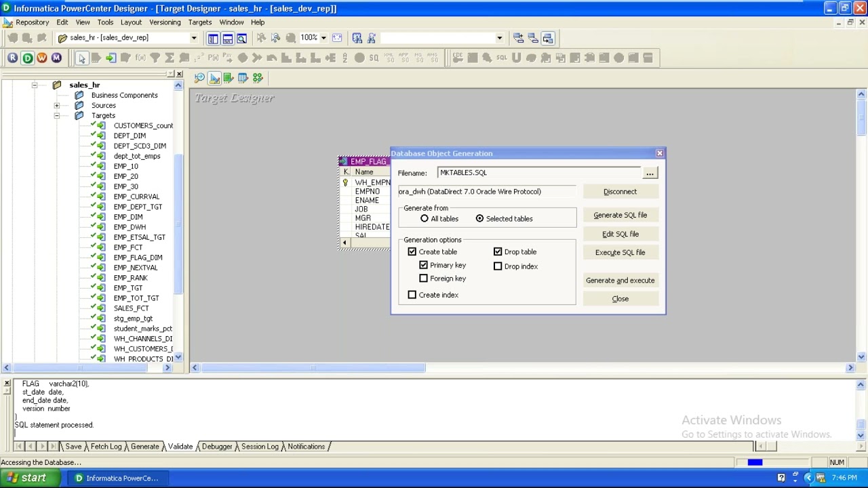Click the Filename field containing MKTABLES.SQL
This screenshot has height=488, width=868.
coord(538,173)
